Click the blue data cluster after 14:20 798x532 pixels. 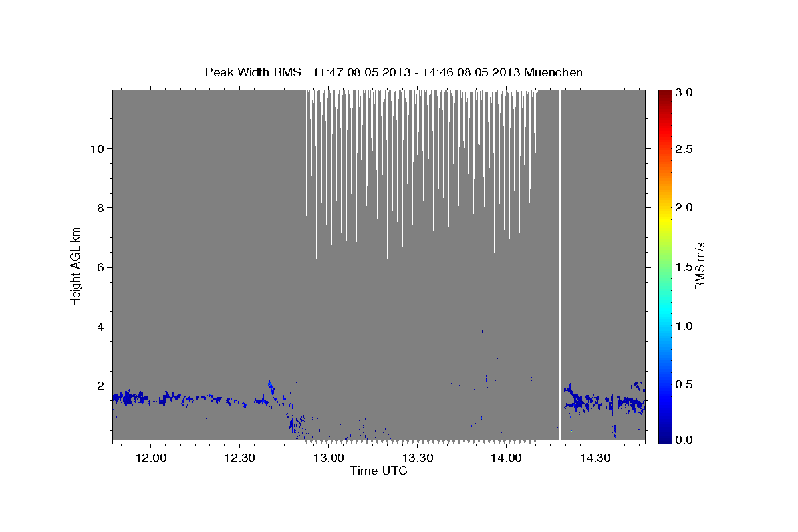pyautogui.click(x=604, y=401)
